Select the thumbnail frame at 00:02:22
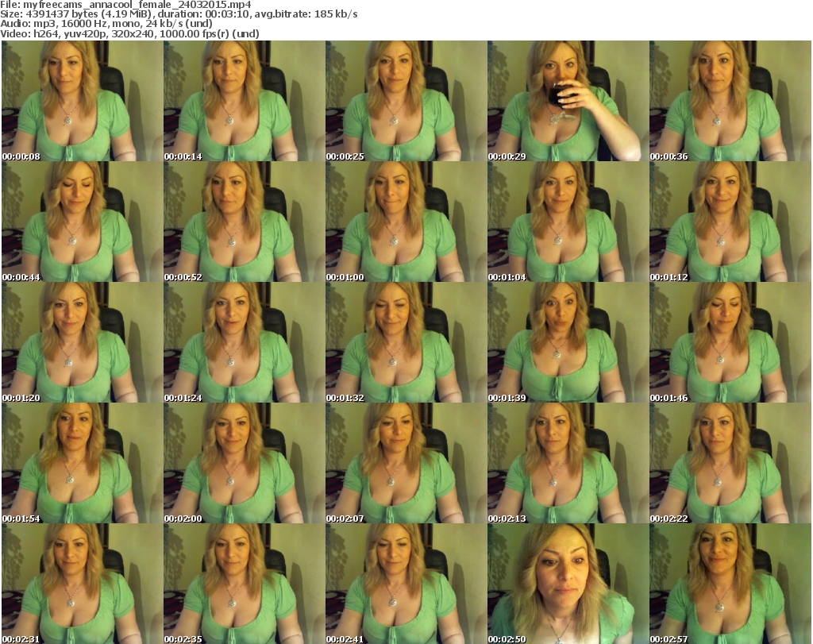 pos(730,463)
